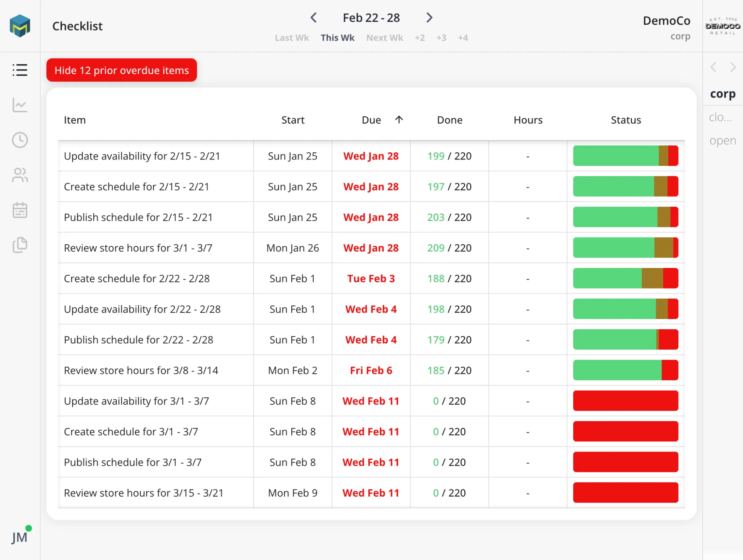
Task: Click the 'Tue Feb 3' due date
Action: (371, 279)
